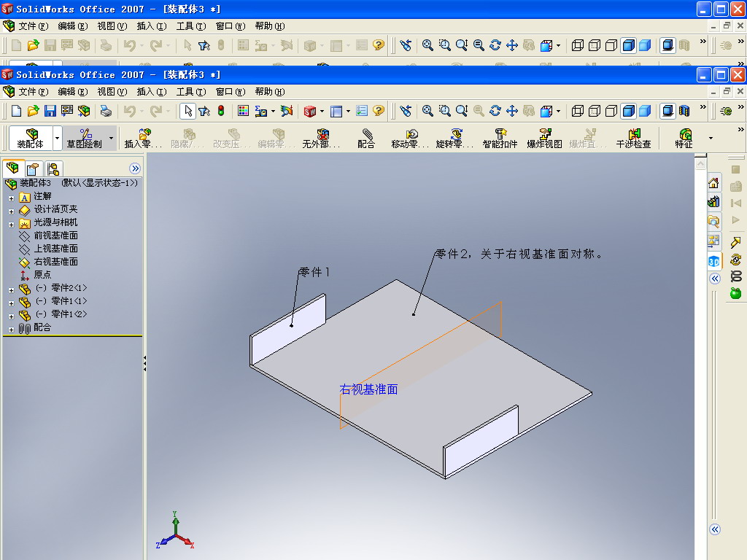Click the Open file icon in front window
This screenshot has width=747, height=560.
point(33,111)
